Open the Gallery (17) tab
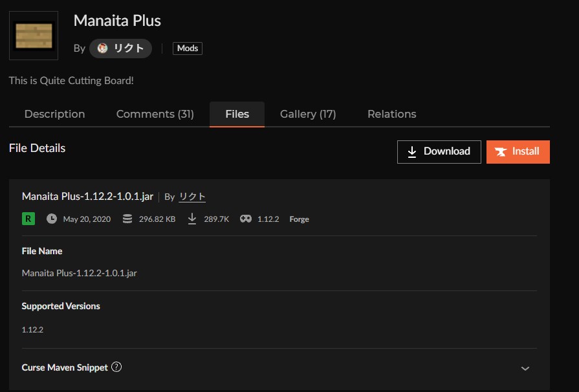 307,114
